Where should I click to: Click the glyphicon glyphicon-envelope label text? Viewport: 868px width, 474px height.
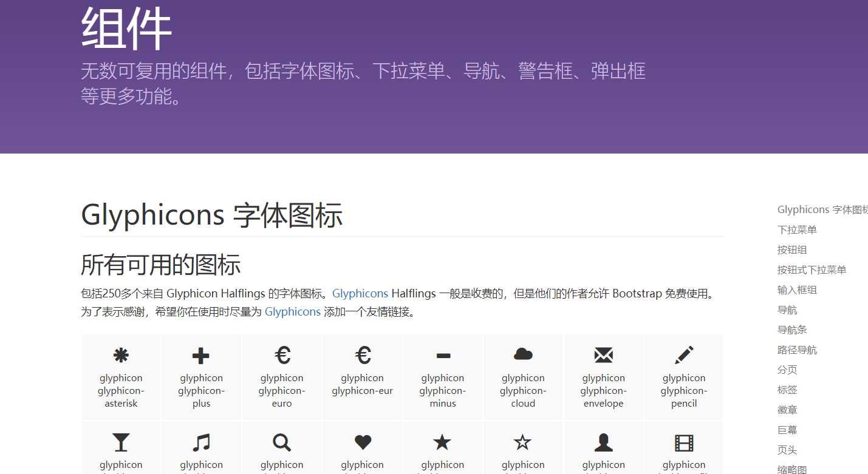603,390
